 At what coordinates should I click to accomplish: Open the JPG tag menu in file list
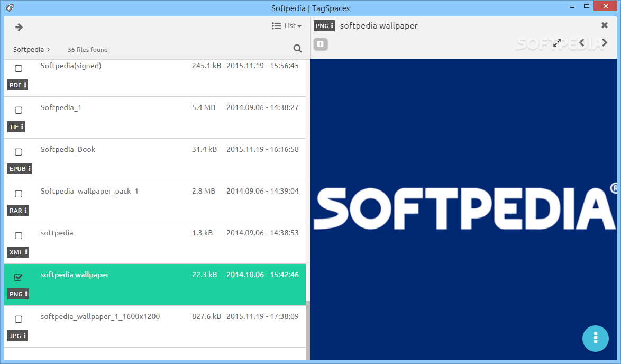pyautogui.click(x=17, y=336)
